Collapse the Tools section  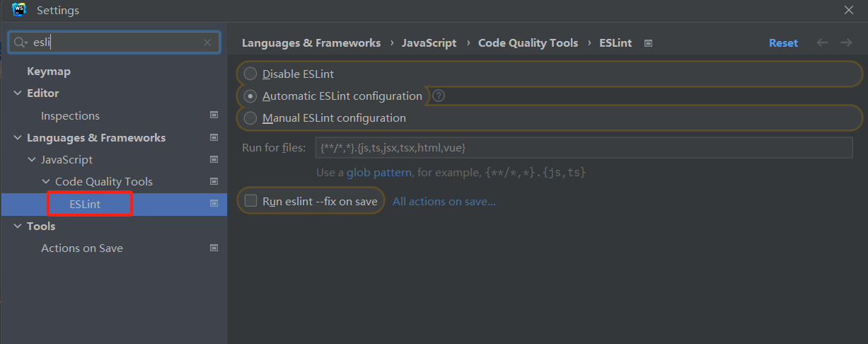pos(18,227)
